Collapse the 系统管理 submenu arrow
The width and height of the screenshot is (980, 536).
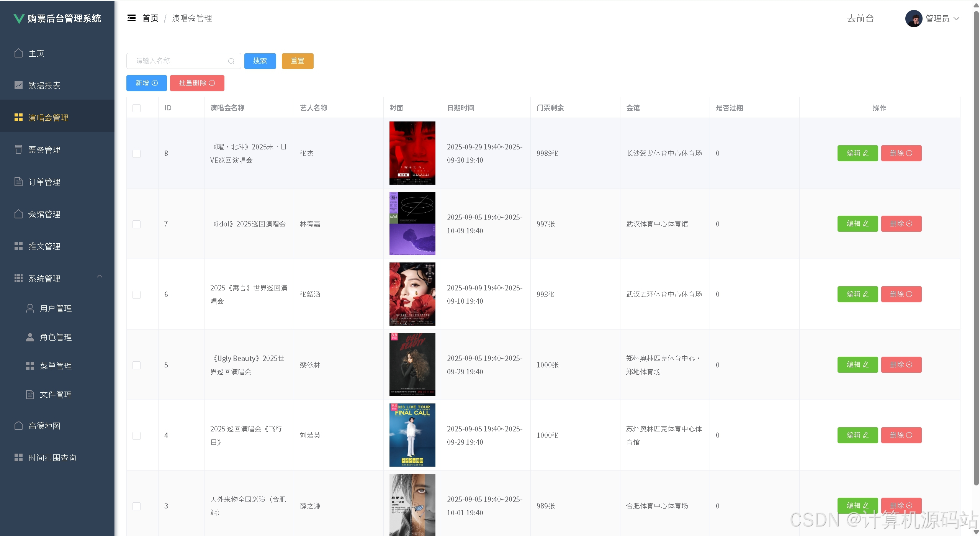click(100, 276)
